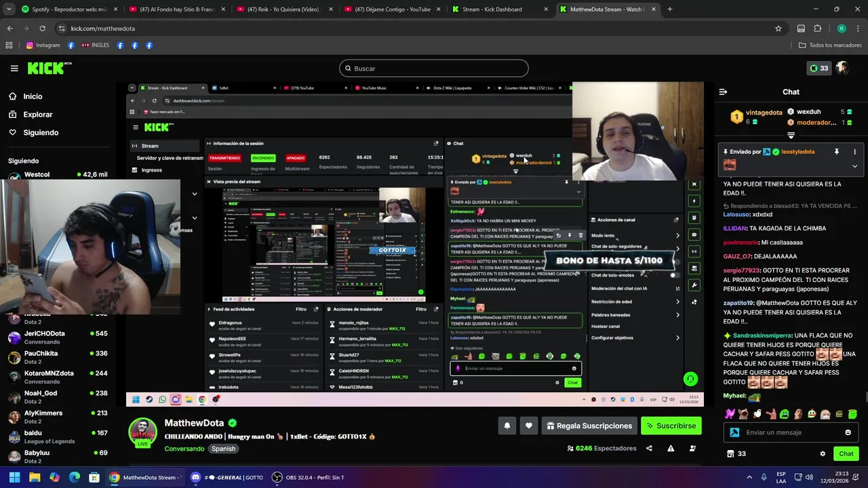Viewport: 868px width, 488px height.
Task: Open the user profile avatar menu
Action: point(842,68)
